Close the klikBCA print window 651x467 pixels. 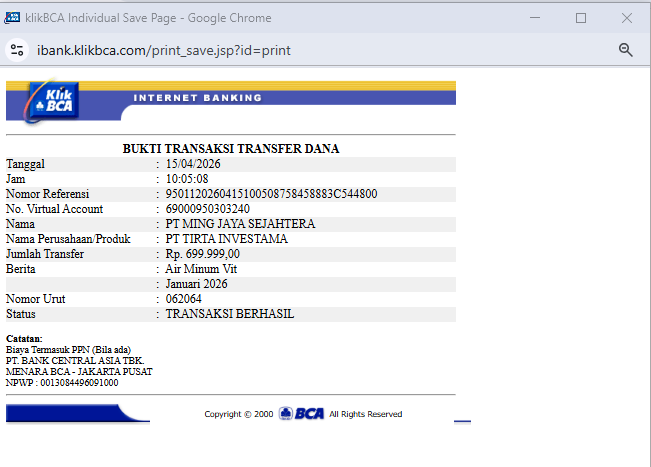click(627, 18)
